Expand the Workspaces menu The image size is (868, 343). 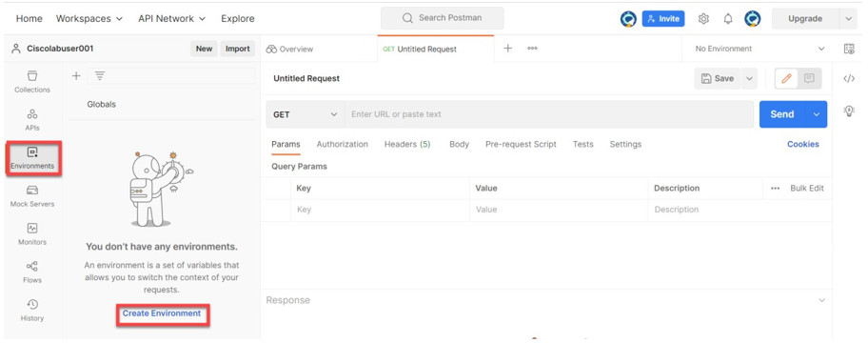tap(89, 18)
